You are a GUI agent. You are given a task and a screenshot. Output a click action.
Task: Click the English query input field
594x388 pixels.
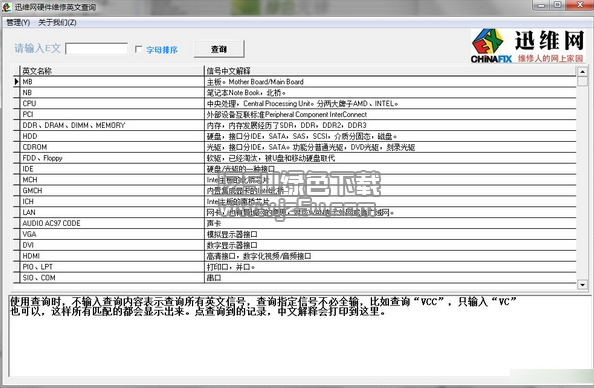[97, 48]
